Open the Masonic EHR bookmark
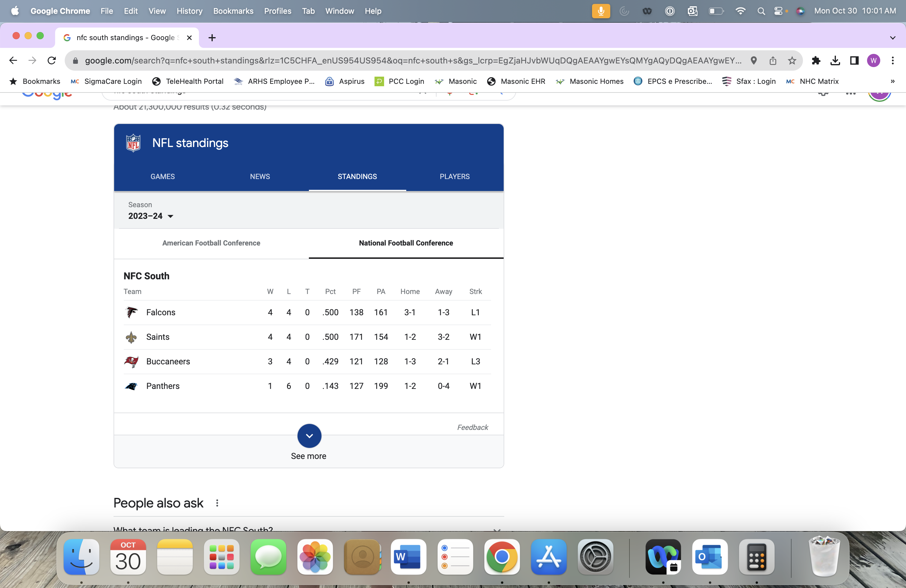Image resolution: width=906 pixels, height=588 pixels. click(516, 81)
